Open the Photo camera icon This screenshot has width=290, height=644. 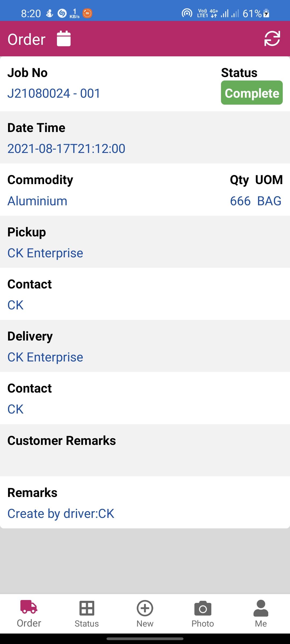[x=203, y=608]
